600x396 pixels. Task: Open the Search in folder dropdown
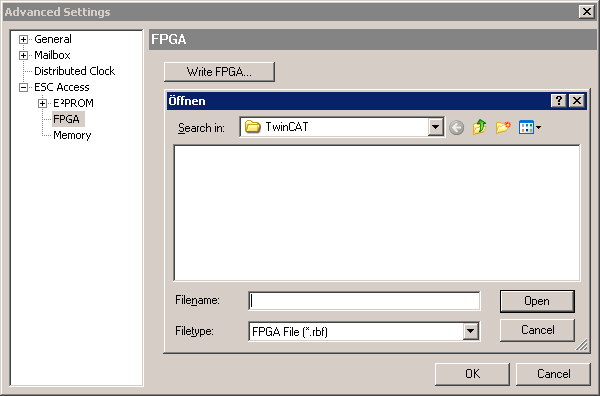(435, 127)
